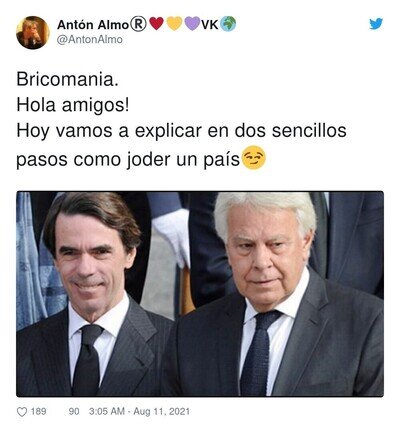
Task: Like the tweet with the heart icon
Action: point(22,412)
